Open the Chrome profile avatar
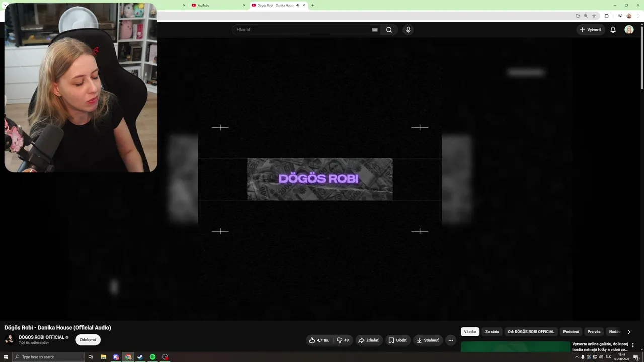 629,16
